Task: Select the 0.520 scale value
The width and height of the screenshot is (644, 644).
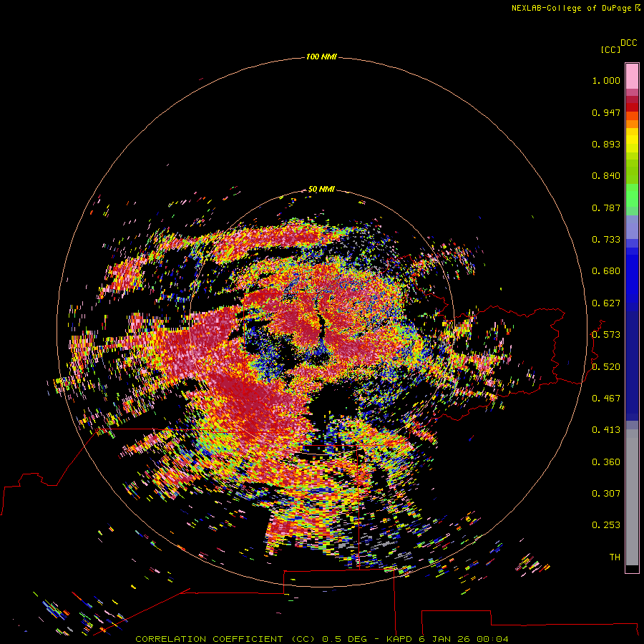Action: pos(606,367)
